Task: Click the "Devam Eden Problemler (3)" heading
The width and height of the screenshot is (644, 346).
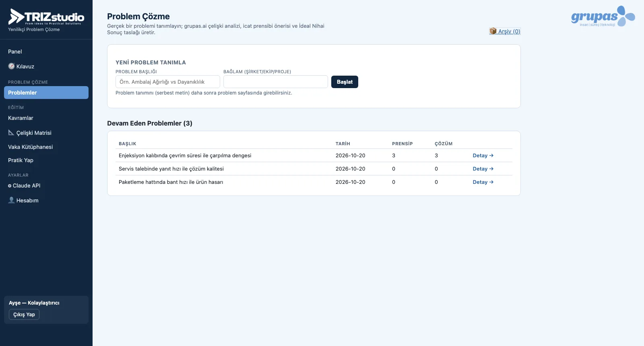Action: click(x=150, y=123)
